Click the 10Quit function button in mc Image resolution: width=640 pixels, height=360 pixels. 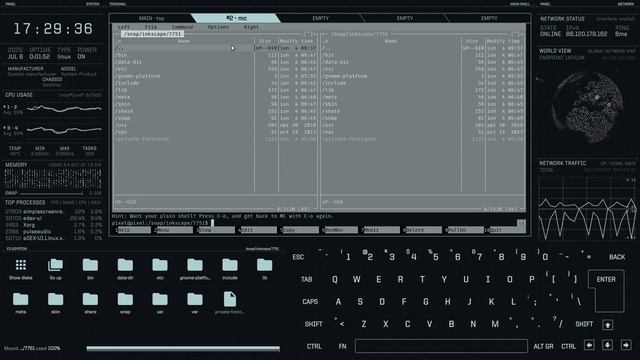pos(505,230)
